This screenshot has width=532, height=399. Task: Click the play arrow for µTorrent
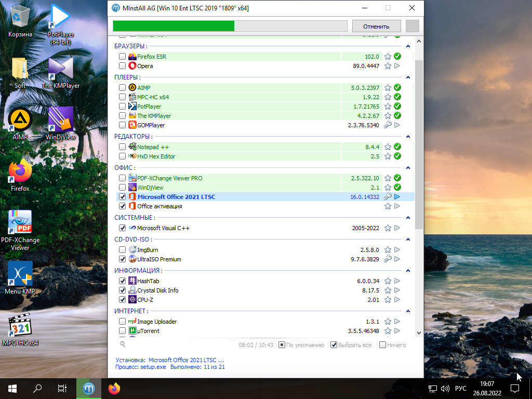[397, 331]
